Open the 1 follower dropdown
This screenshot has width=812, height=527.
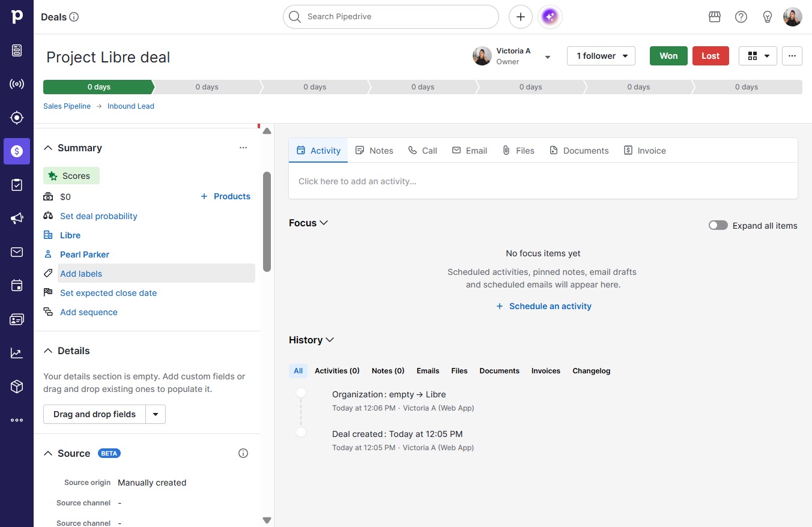601,56
